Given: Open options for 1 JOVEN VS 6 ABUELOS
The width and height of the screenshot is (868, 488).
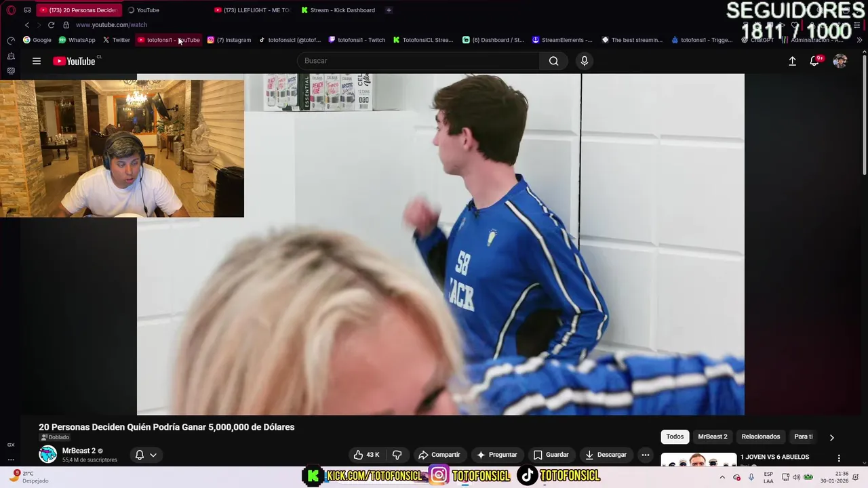Looking at the screenshot, I should 839,458.
